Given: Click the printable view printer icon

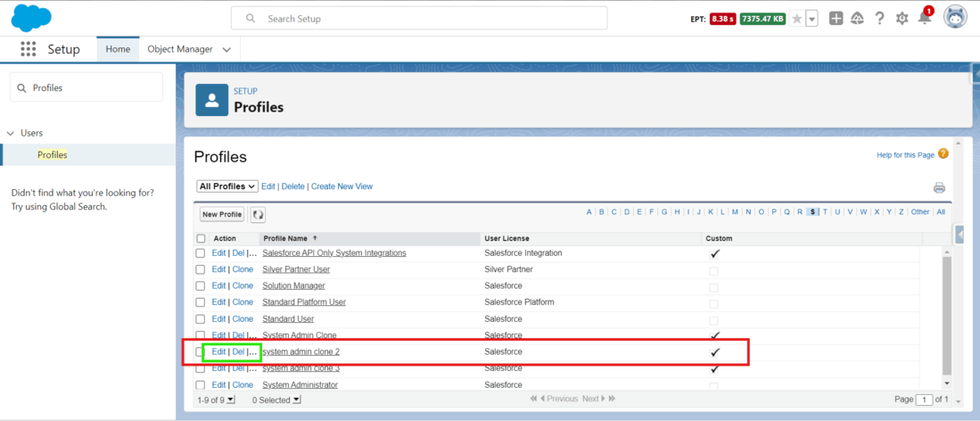Looking at the screenshot, I should coord(939,187).
